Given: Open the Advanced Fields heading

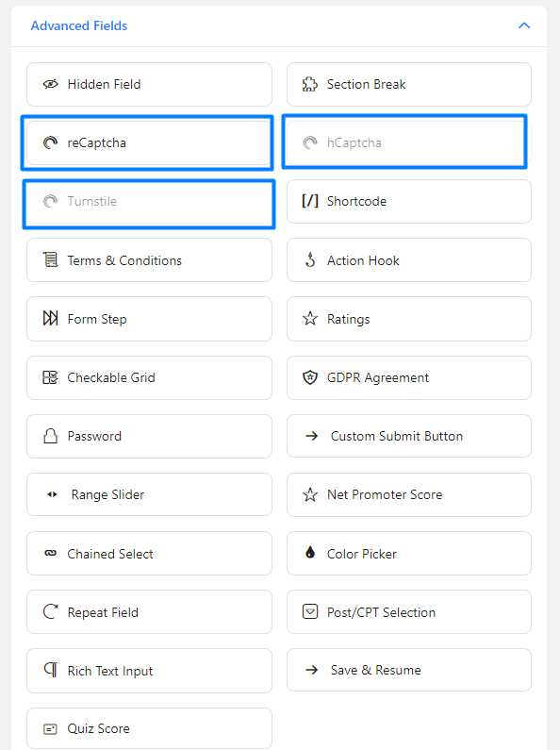Looking at the screenshot, I should pyautogui.click(x=79, y=25).
